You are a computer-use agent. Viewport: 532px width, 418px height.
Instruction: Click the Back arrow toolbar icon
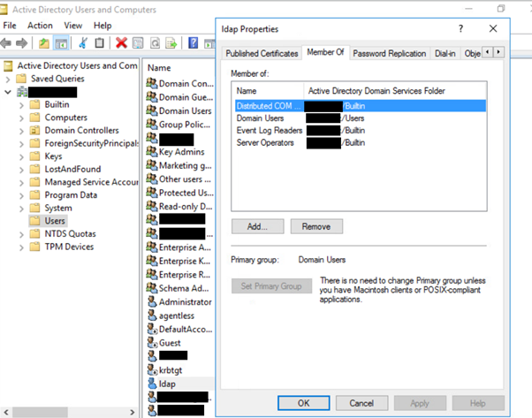click(x=6, y=43)
